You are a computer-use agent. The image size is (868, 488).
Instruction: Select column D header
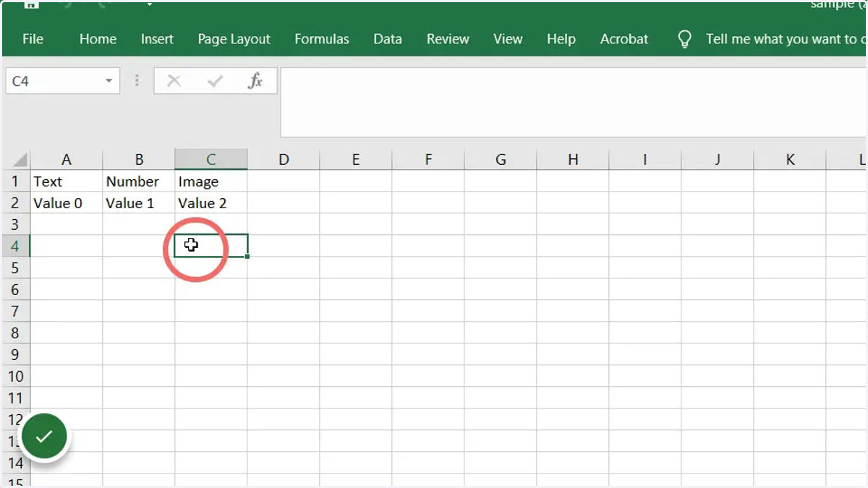pyautogui.click(x=284, y=160)
